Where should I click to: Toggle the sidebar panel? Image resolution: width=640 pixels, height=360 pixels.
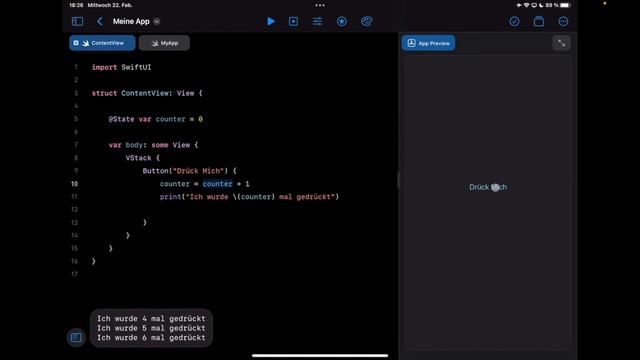click(x=77, y=21)
